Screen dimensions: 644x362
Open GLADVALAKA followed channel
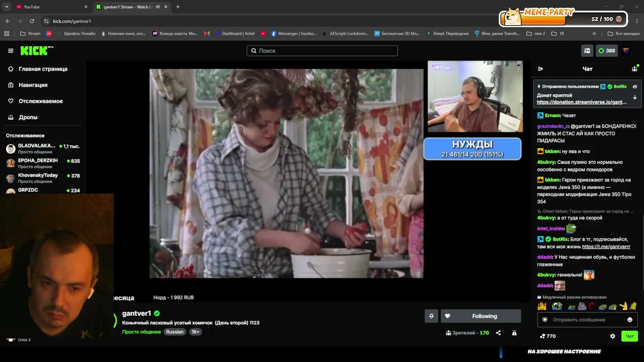(x=43, y=149)
